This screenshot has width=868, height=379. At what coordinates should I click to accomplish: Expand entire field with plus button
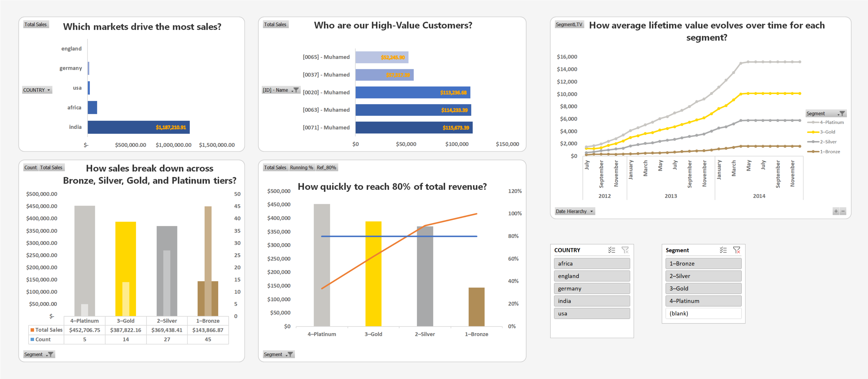(x=836, y=211)
